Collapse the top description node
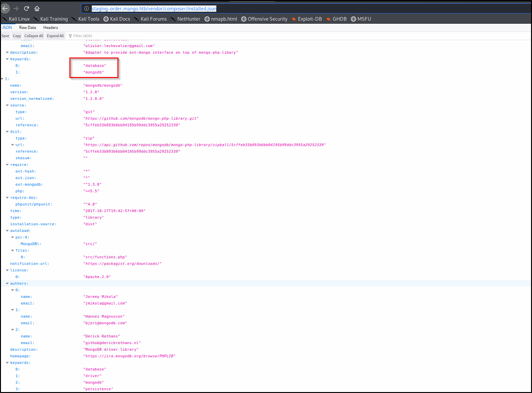The height and width of the screenshot is (393, 532). [x=7, y=53]
